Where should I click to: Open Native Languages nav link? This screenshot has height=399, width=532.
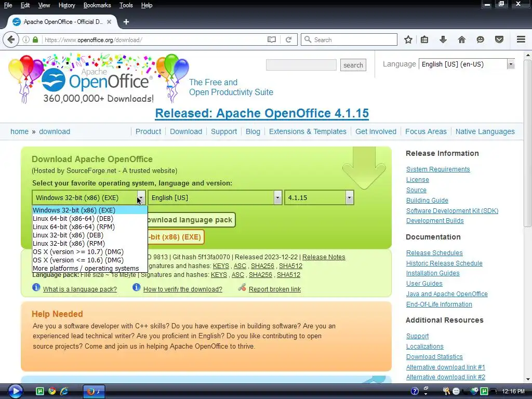[485, 131]
